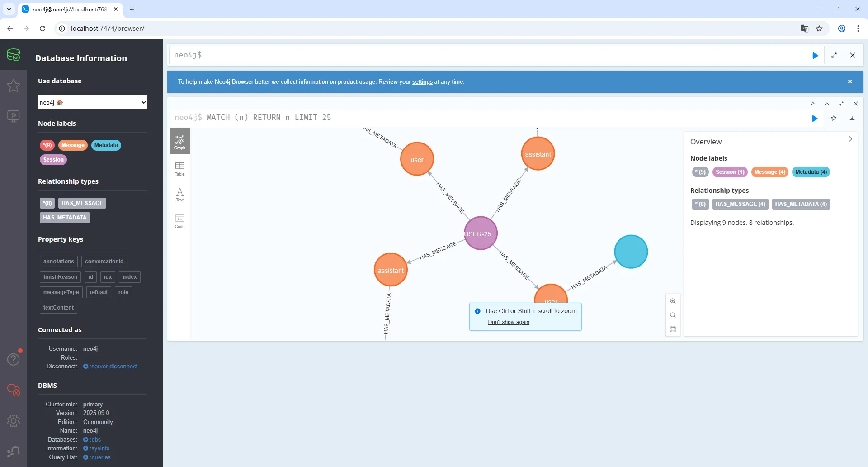The width and height of the screenshot is (868, 467).
Task: Open Browser Settings gear icon
Action: 14,421
